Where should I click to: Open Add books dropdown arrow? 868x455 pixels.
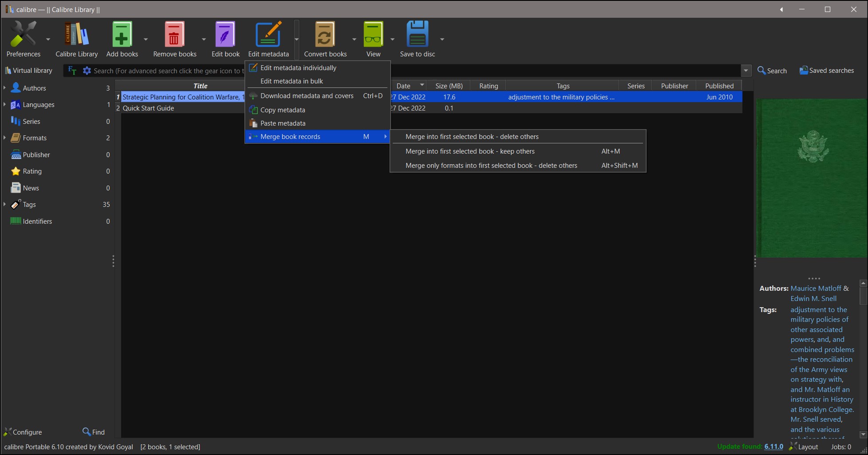pos(146,40)
